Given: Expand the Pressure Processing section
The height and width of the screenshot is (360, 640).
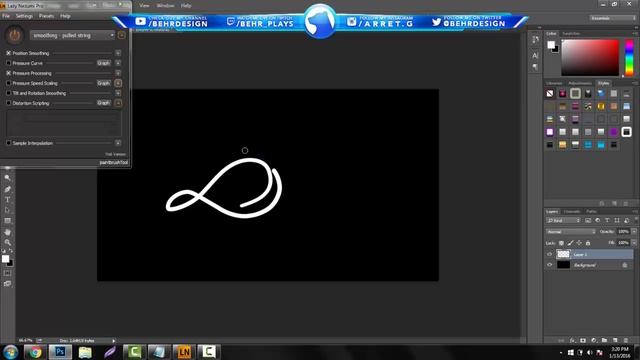Looking at the screenshot, I should (118, 73).
